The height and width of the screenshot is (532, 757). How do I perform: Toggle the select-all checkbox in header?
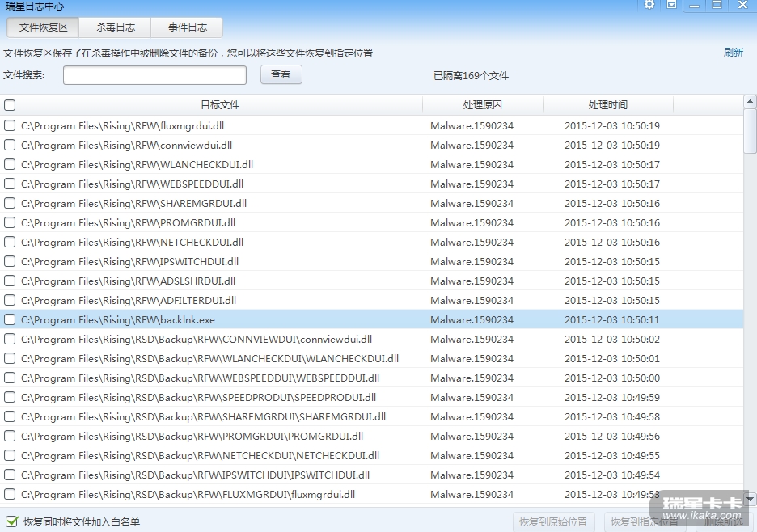point(10,105)
